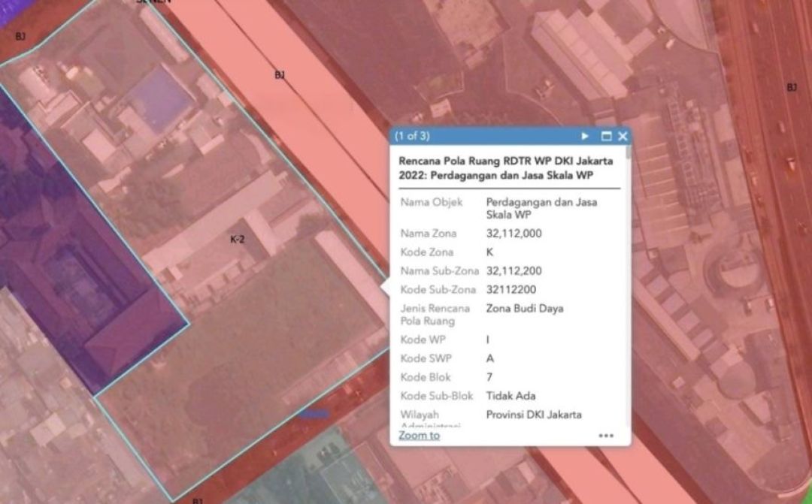Maximize the zoning info popup
The width and height of the screenshot is (812, 504).
[x=606, y=136]
